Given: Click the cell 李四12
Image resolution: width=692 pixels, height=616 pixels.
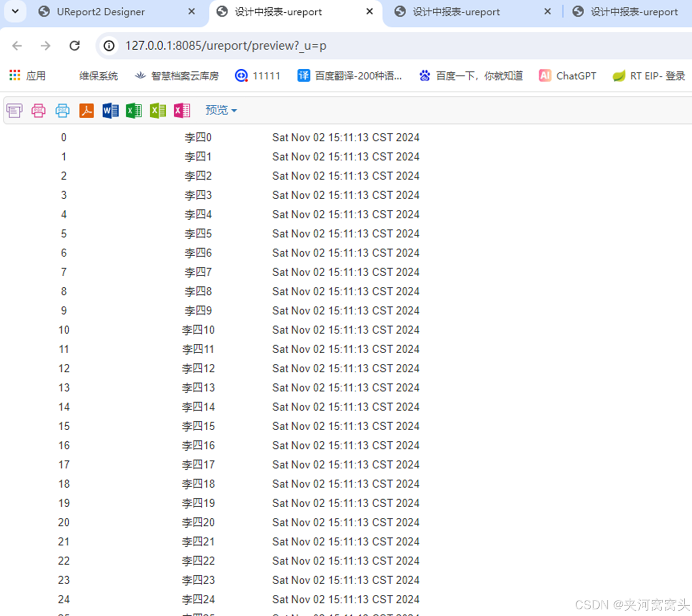Looking at the screenshot, I should [x=198, y=369].
